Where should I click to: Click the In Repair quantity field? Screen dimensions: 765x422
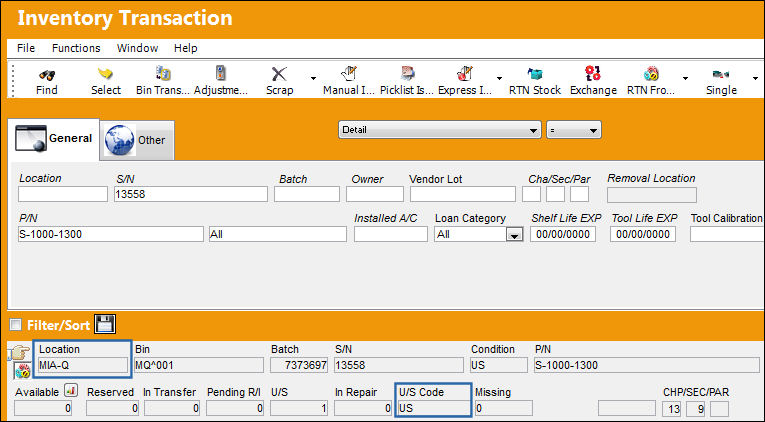point(363,408)
